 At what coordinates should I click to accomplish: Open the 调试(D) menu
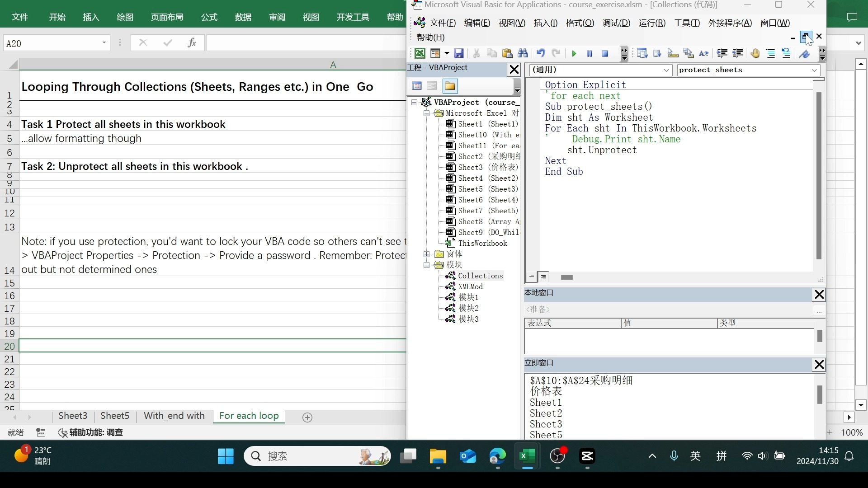(x=616, y=23)
